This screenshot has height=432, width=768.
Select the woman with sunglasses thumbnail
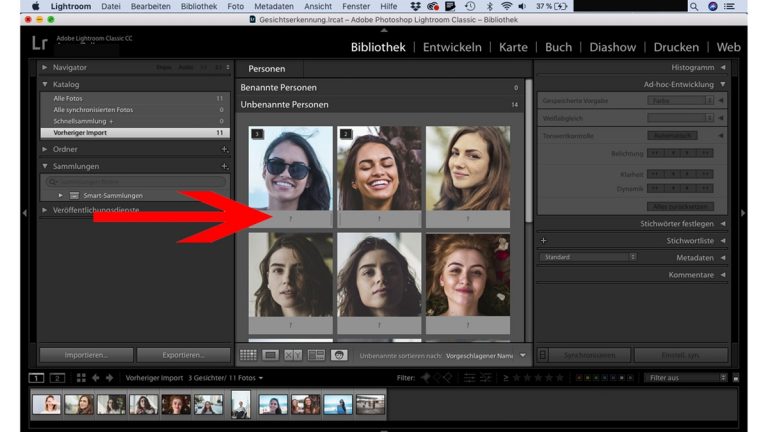[290, 167]
